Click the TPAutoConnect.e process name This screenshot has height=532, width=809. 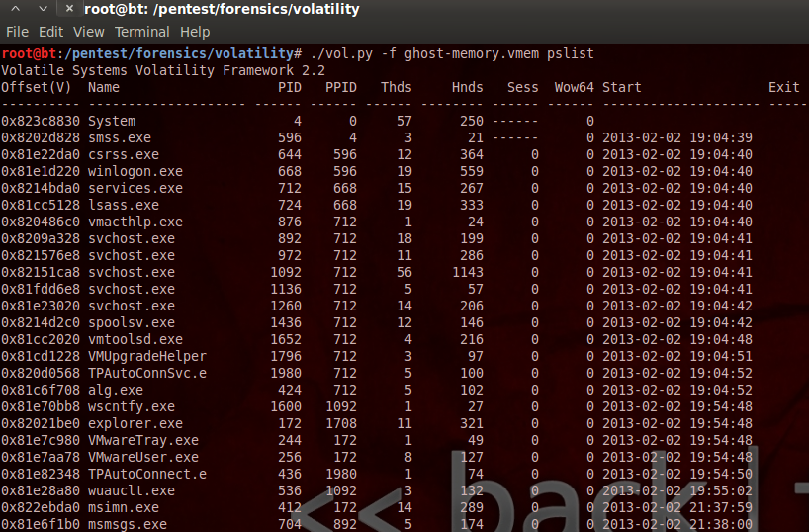tap(147, 474)
